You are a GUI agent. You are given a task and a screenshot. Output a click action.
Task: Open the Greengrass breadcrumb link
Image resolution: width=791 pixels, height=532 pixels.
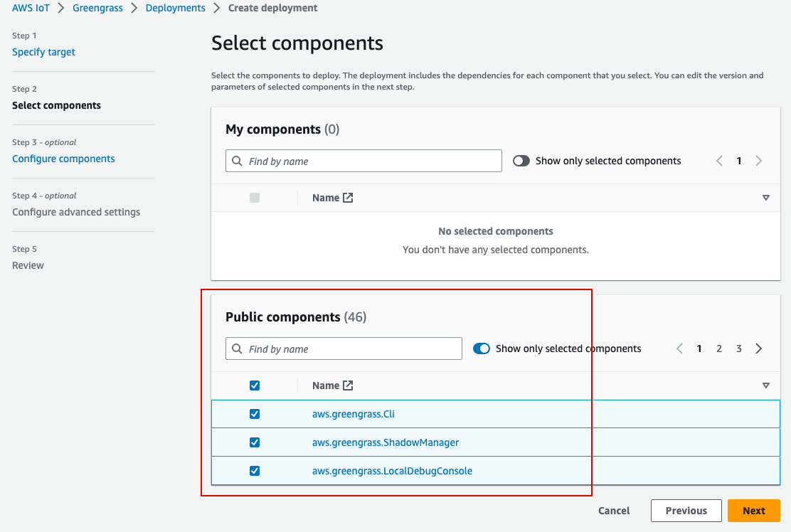tap(97, 9)
